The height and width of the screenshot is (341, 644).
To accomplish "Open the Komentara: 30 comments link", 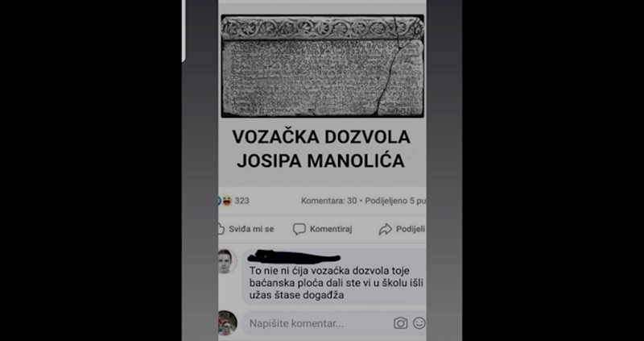I will pos(328,201).
